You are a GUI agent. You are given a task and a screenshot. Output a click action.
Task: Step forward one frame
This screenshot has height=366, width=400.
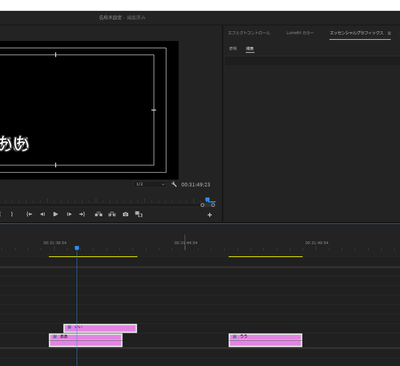point(69,214)
